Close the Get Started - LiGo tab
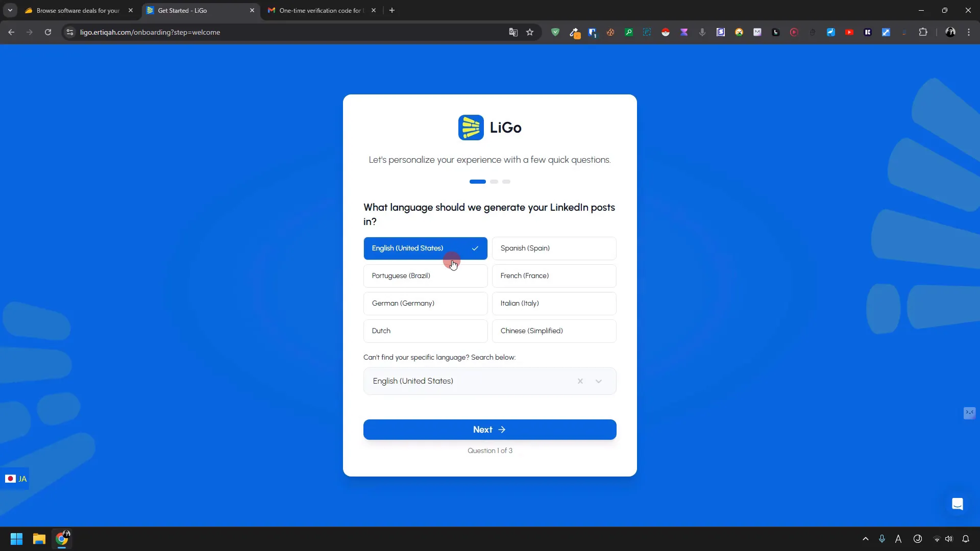Viewport: 980px width, 551px height. click(x=252, y=10)
